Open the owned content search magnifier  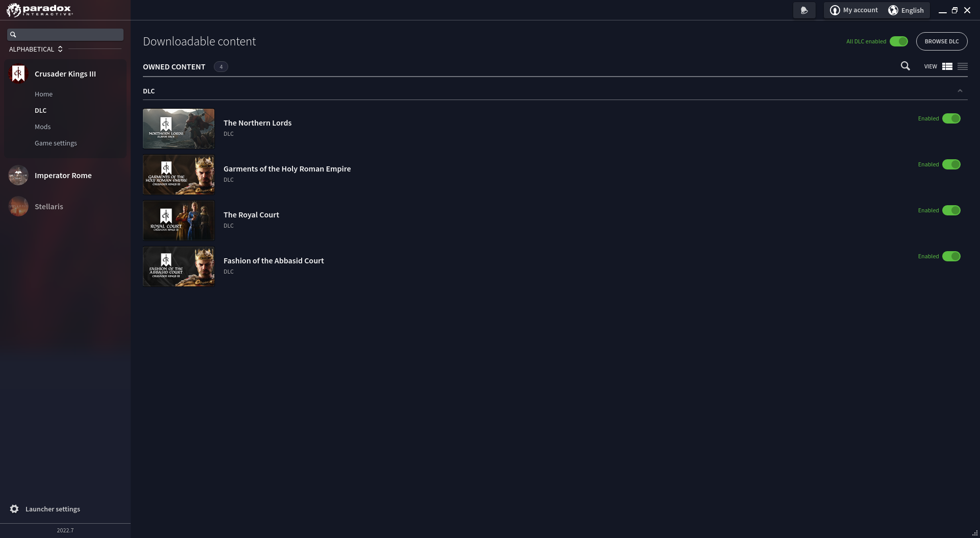905,66
